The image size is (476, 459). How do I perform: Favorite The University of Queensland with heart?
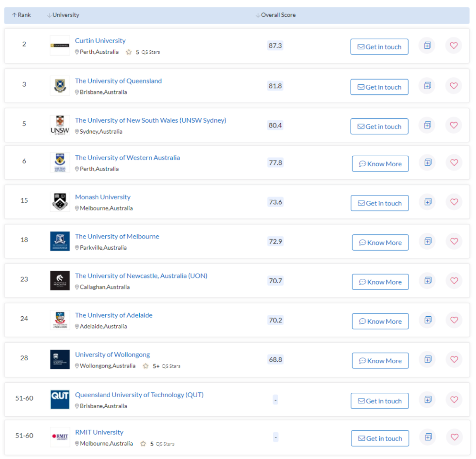coord(453,86)
